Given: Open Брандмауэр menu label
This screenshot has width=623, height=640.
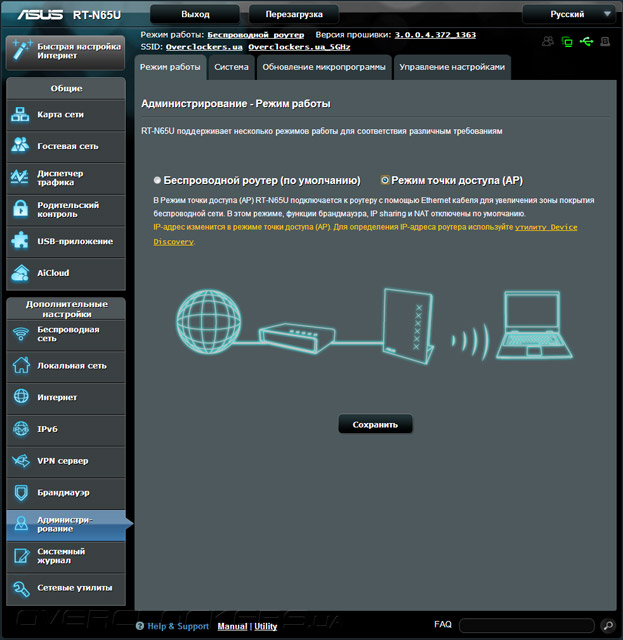Looking at the screenshot, I should 63,493.
